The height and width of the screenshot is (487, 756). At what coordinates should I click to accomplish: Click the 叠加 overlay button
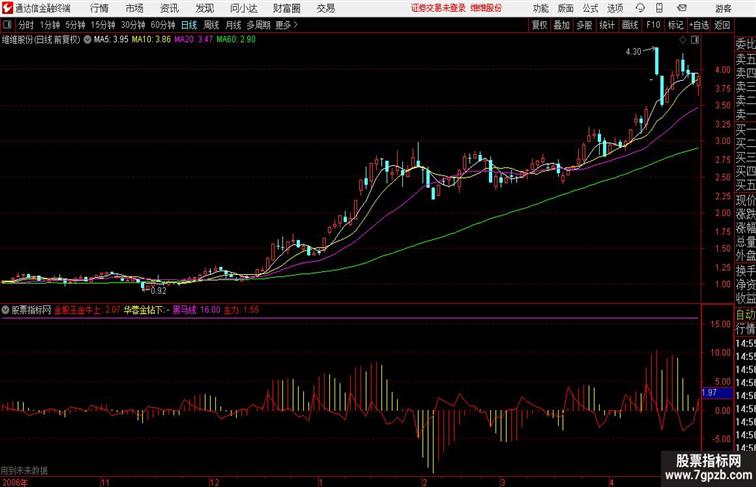pyautogui.click(x=561, y=25)
